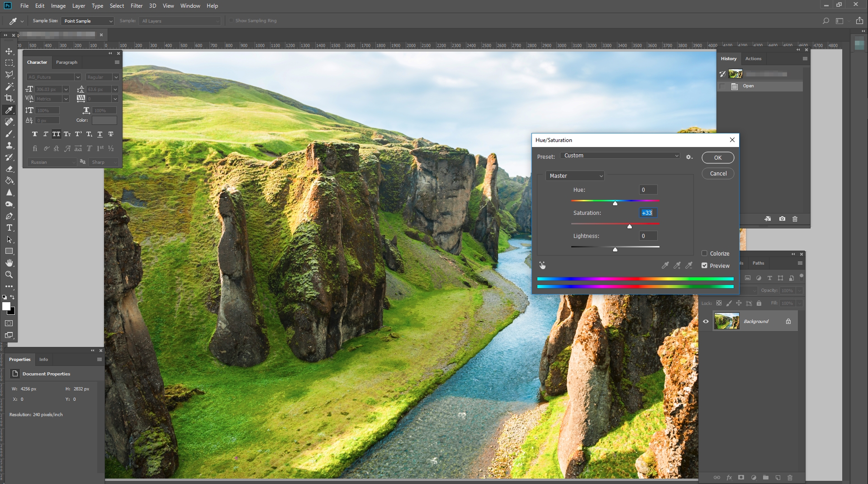Image resolution: width=868 pixels, height=484 pixels.
Task: Disable the Preview checkbox
Action: click(704, 266)
